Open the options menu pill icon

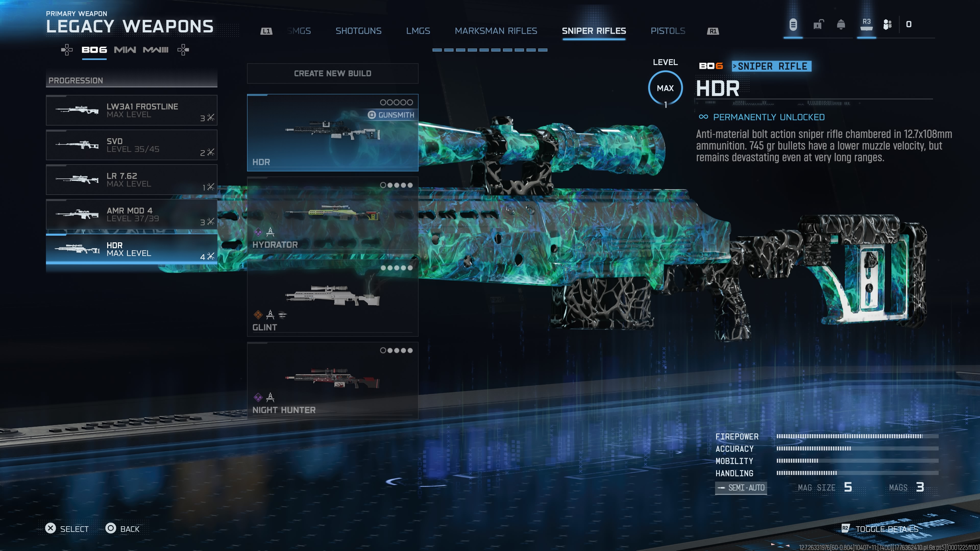pos(793,25)
